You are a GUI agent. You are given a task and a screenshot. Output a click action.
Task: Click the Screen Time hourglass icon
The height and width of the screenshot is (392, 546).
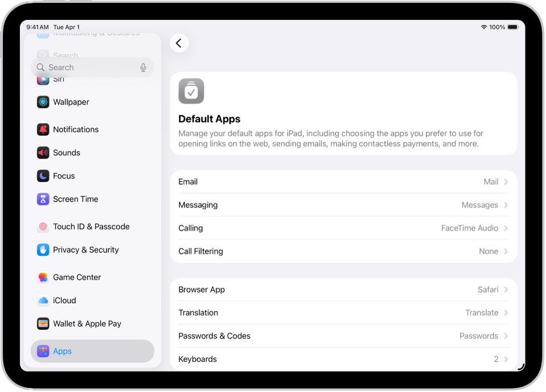tap(43, 199)
